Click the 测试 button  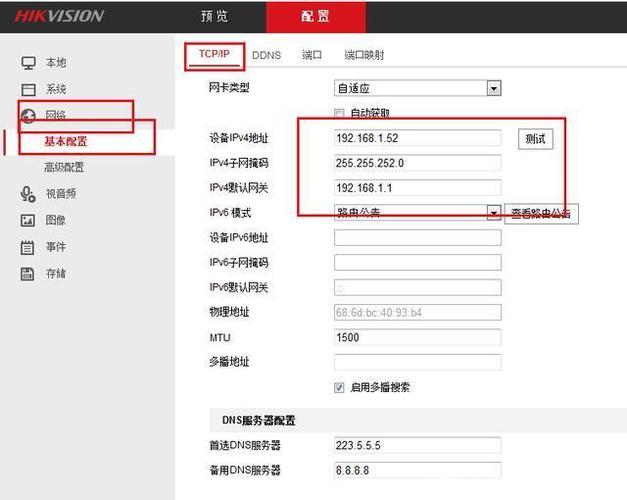point(535,139)
